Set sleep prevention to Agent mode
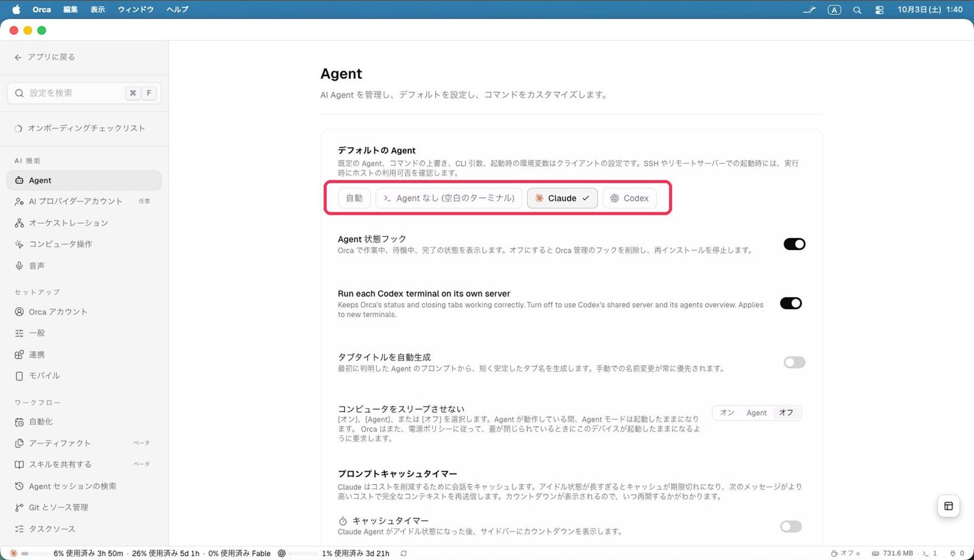 click(757, 413)
